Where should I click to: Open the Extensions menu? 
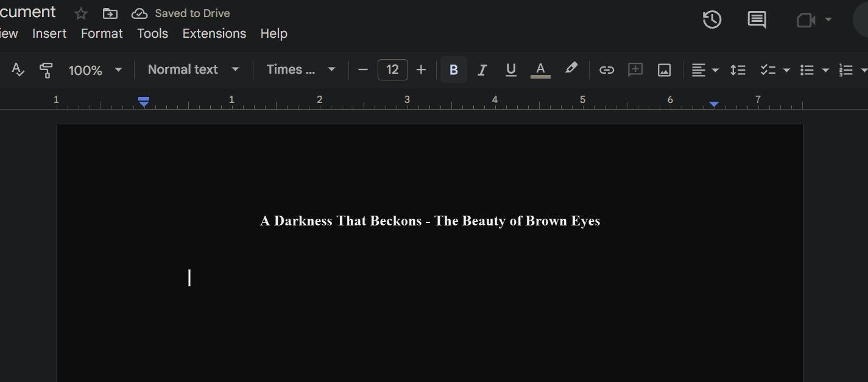coord(214,34)
